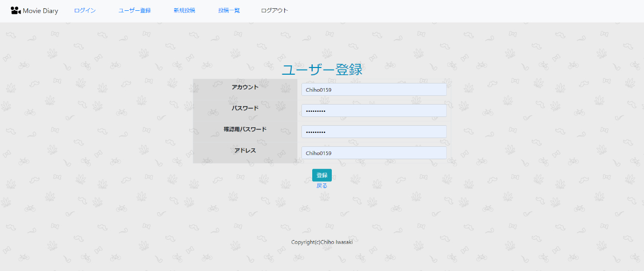Click the 確認用パスワード row label
This screenshot has width=644, height=271.
click(245, 129)
